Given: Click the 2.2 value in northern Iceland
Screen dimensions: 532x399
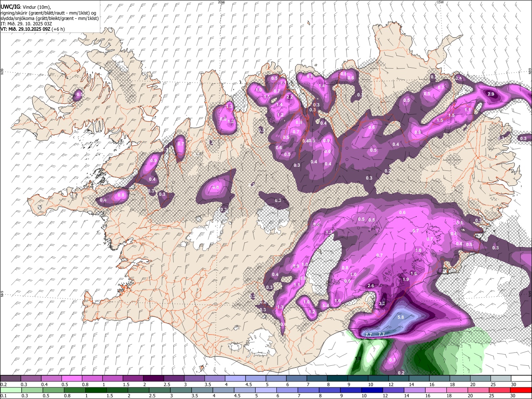Looking at the screenshot, I should click(x=290, y=96).
